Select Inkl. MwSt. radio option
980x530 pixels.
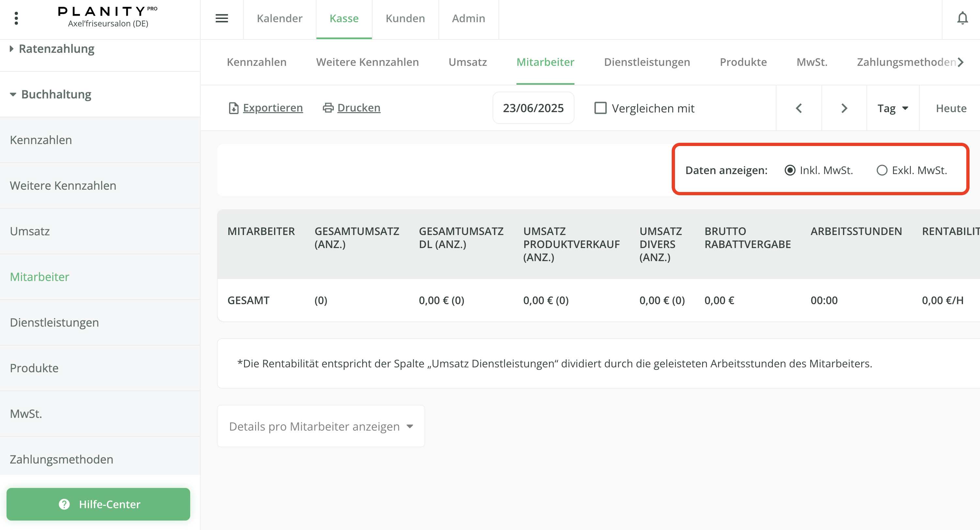click(x=790, y=170)
